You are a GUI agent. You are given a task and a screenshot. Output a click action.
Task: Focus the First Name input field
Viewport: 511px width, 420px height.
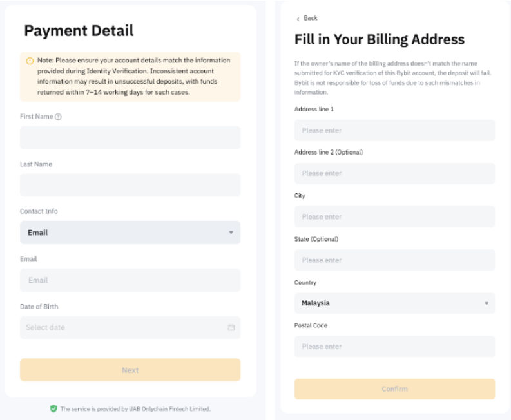coord(130,138)
